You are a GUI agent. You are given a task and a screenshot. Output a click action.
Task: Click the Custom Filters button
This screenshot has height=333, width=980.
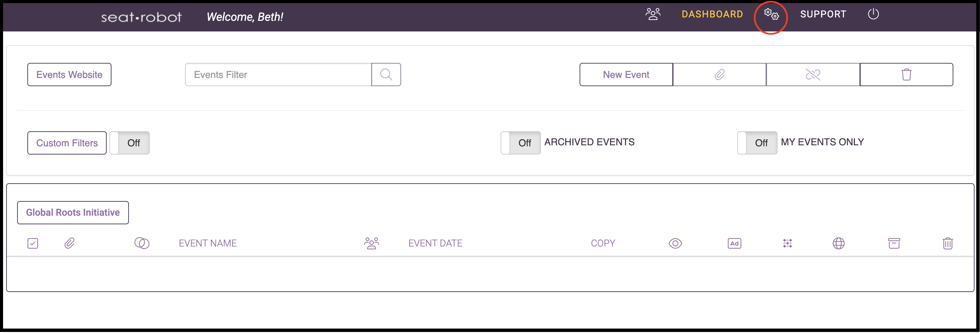click(x=67, y=143)
